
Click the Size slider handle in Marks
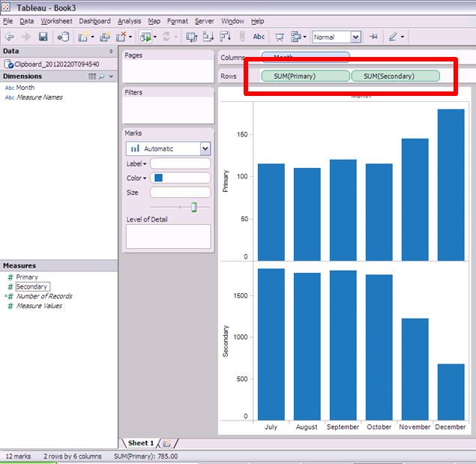coord(193,207)
